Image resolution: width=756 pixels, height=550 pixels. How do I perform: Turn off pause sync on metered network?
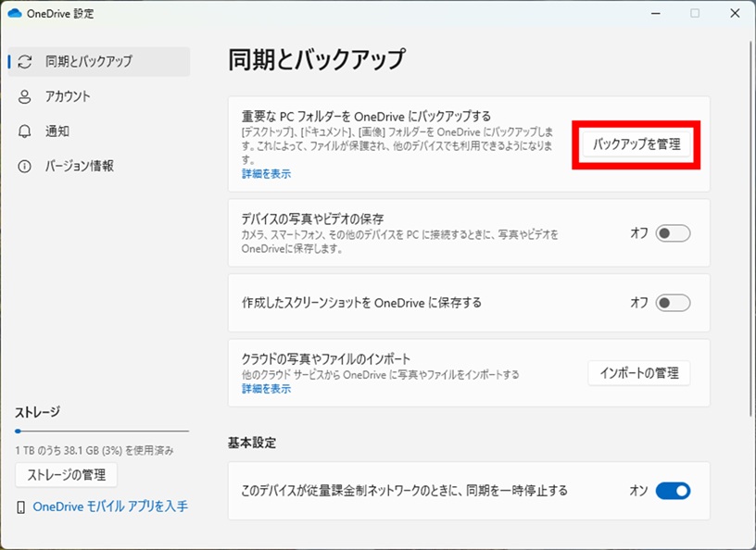point(673,491)
